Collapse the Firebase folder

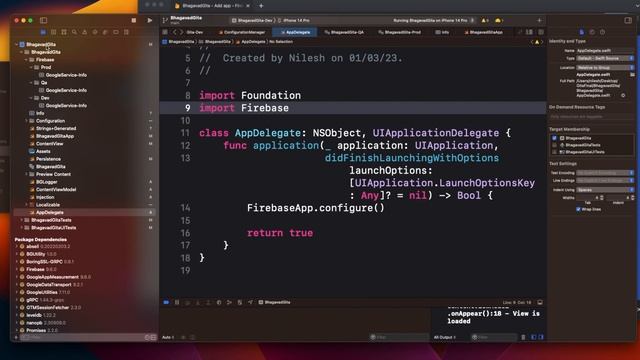(x=27, y=60)
